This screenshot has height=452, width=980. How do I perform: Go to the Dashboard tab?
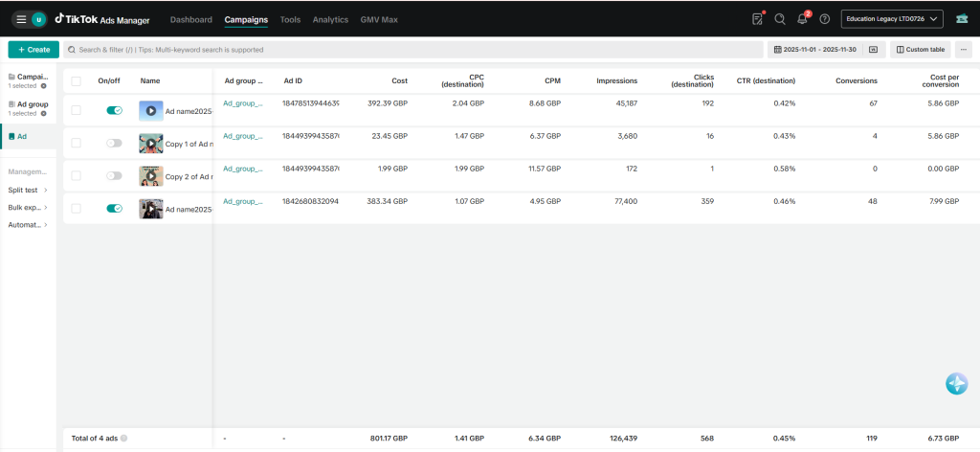coord(191,19)
